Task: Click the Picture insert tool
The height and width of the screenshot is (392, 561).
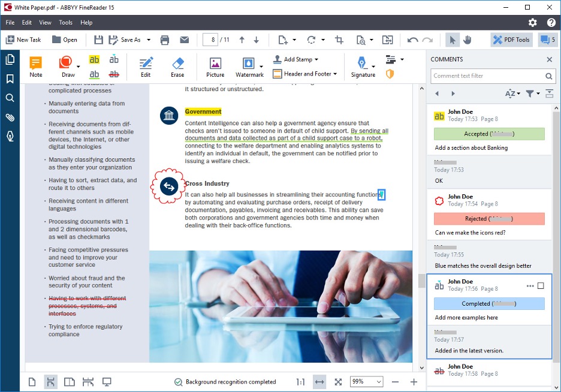Action: [x=215, y=67]
